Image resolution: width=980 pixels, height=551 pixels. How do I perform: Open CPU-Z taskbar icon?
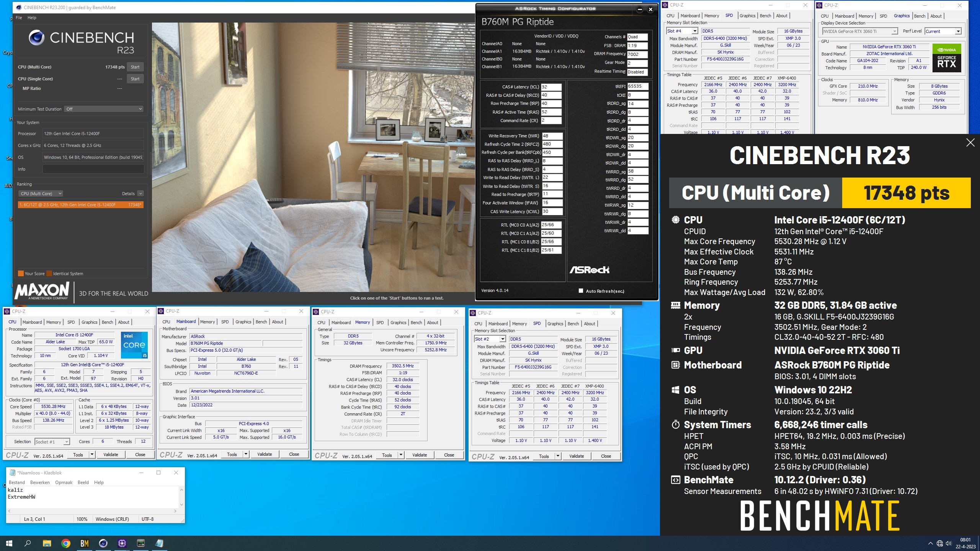click(122, 543)
